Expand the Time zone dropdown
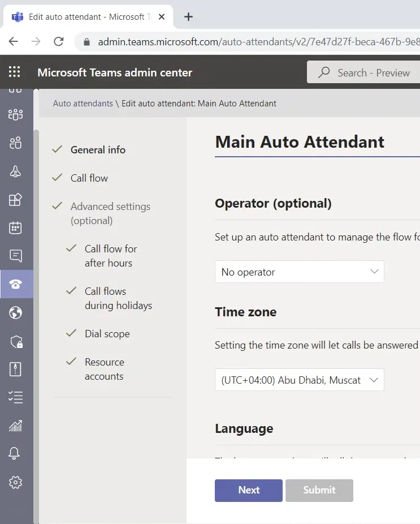 (299, 380)
